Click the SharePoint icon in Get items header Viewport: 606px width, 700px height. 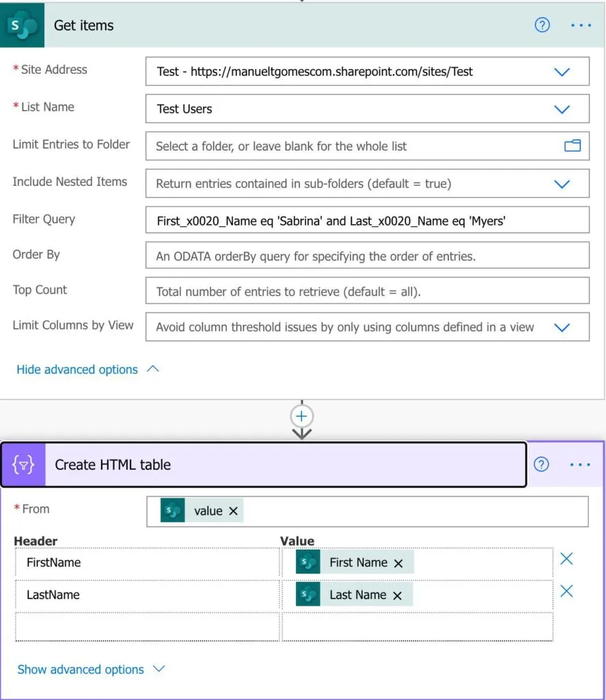pyautogui.click(x=22, y=25)
